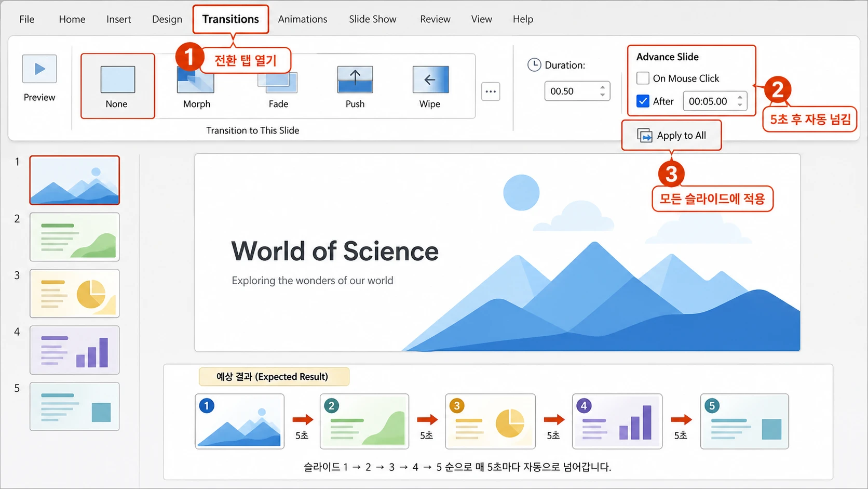Click the Preview play icon
Viewport: 868px width, 489px height.
click(x=39, y=69)
